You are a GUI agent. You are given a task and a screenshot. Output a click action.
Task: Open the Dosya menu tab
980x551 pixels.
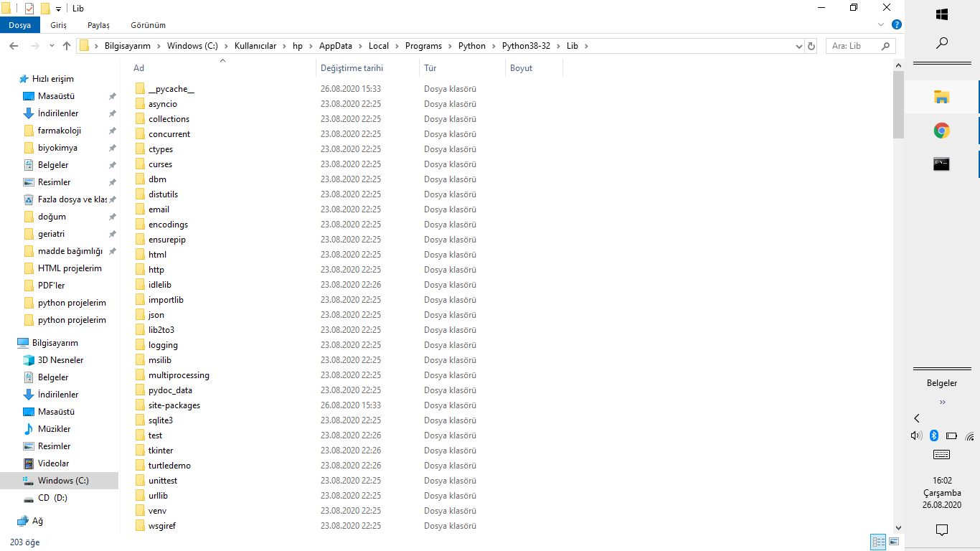[x=20, y=25]
